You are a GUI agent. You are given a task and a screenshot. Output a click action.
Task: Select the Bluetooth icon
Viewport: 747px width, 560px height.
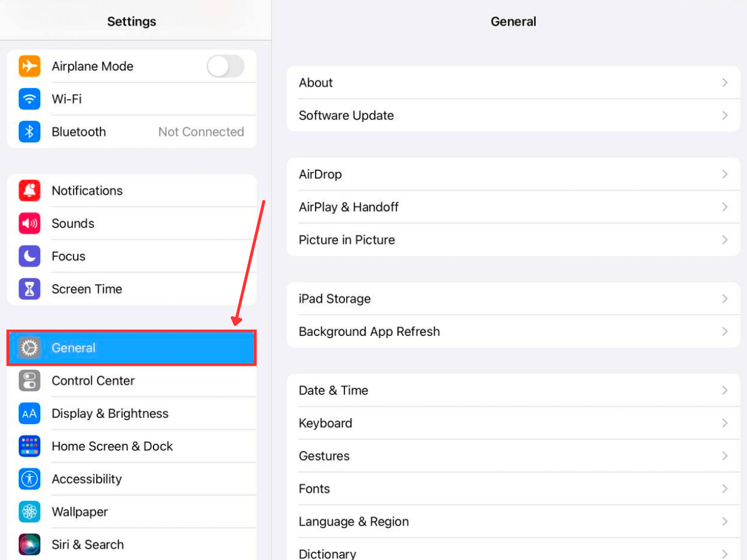29,131
